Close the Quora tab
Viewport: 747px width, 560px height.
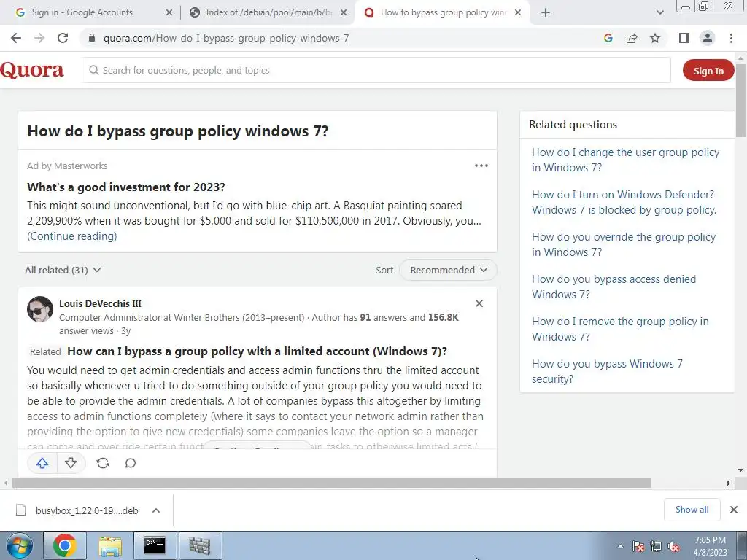518,13
